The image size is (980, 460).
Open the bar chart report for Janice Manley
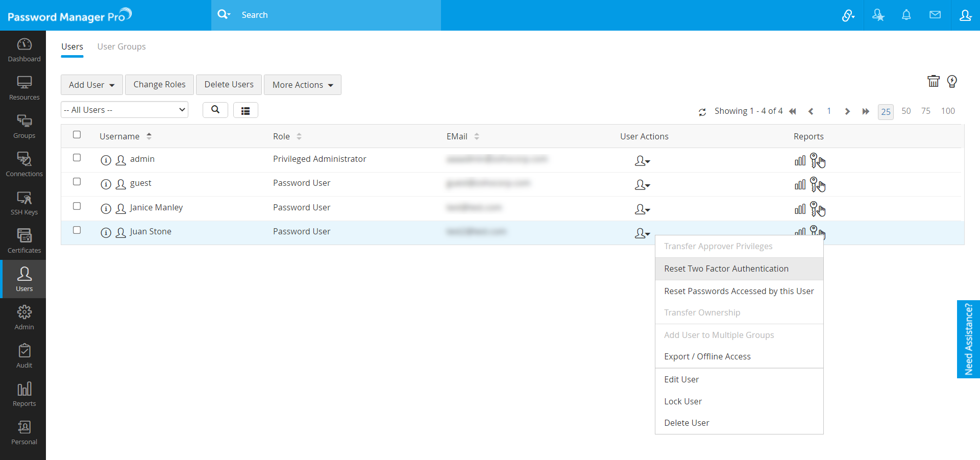click(800, 209)
